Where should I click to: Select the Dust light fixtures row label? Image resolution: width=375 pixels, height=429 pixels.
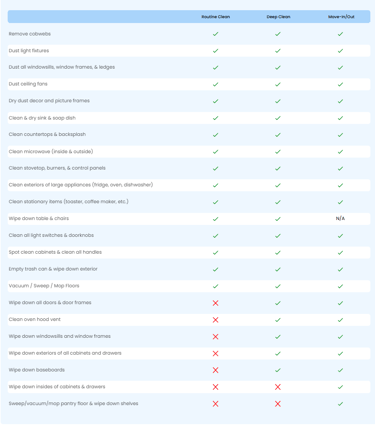click(29, 51)
